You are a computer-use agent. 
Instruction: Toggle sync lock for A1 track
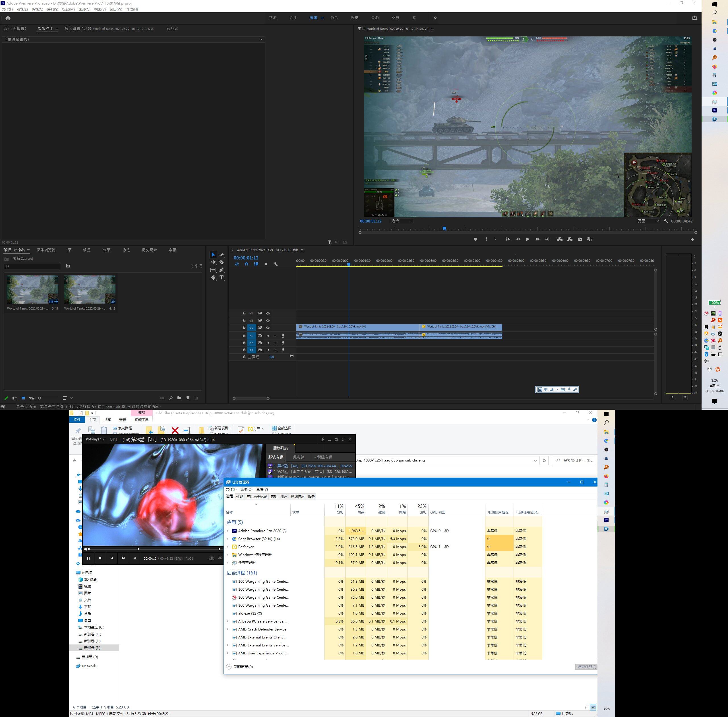(260, 336)
